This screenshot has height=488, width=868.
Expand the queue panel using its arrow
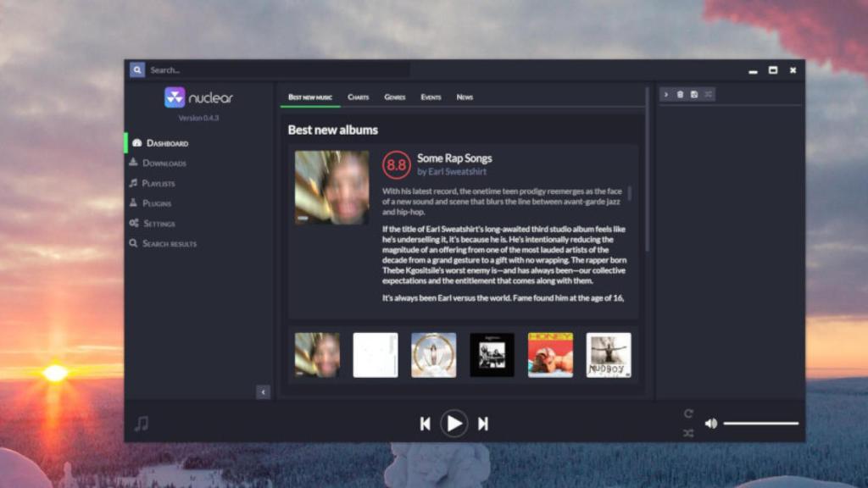666,94
